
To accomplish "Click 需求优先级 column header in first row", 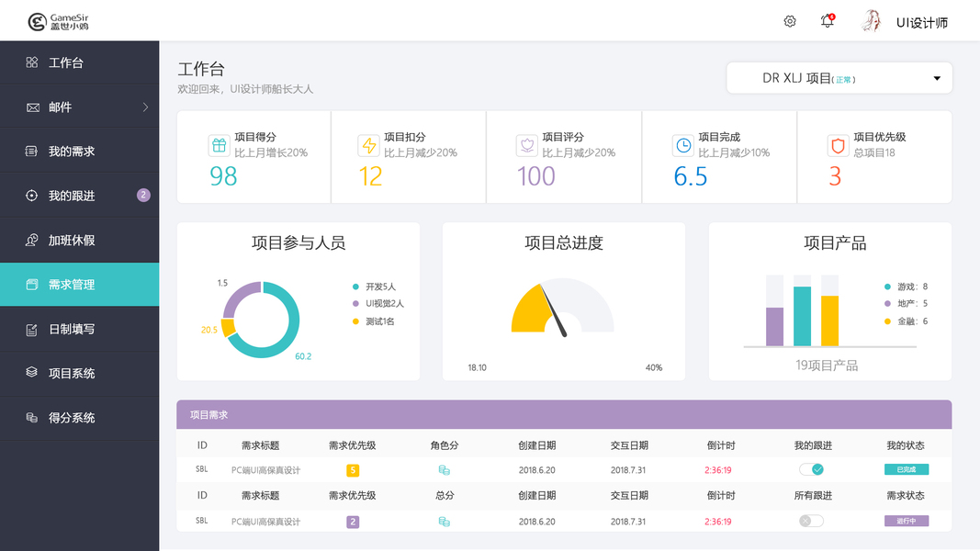I will tap(353, 445).
